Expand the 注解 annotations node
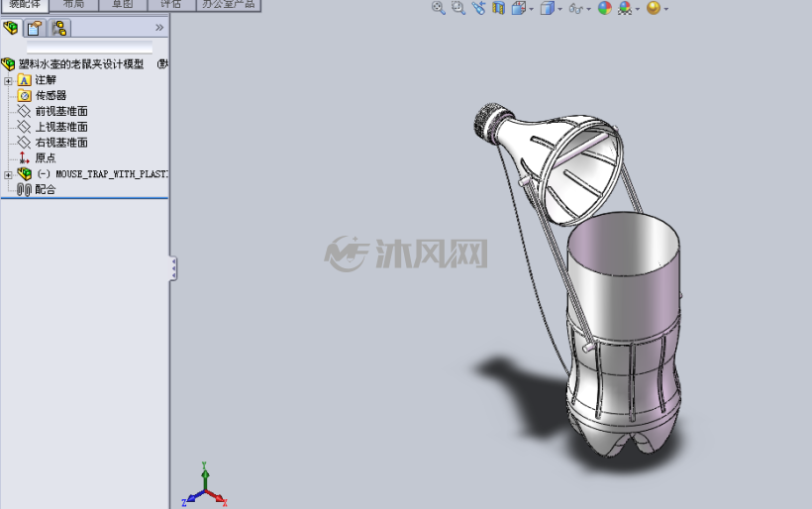The width and height of the screenshot is (812, 509). pos(8,81)
